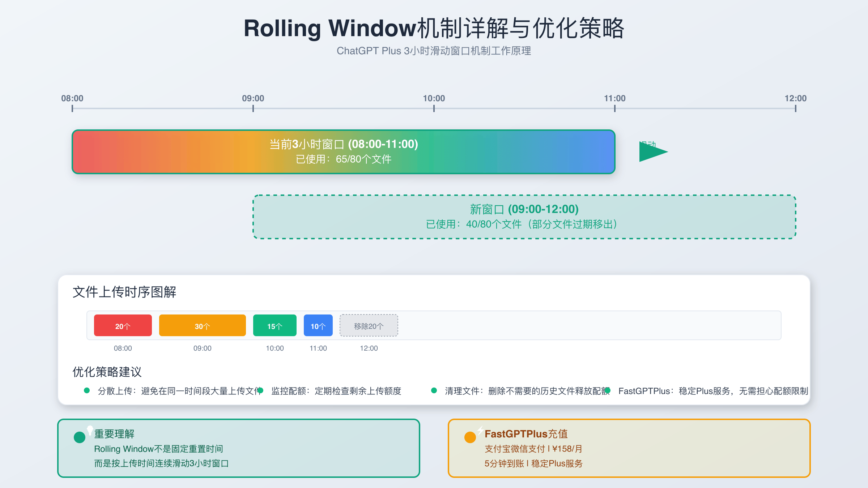868x488 pixels.
Task: Select the orange 30个 upload block
Action: (203, 325)
